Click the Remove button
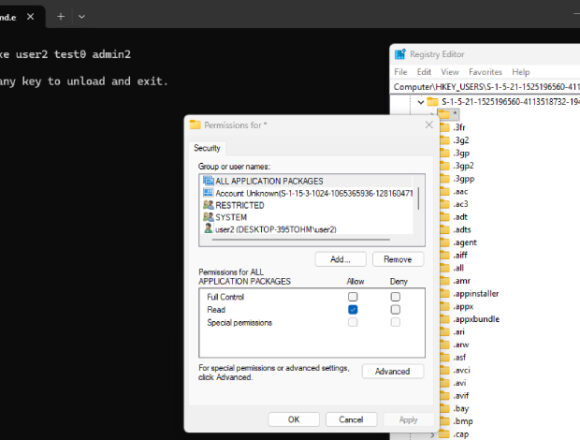This screenshot has height=440, width=580. click(x=398, y=259)
